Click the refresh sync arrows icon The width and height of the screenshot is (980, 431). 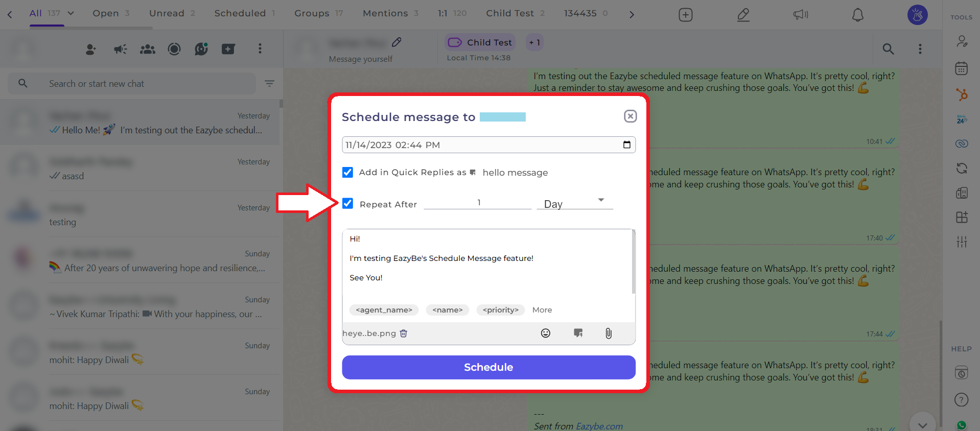click(x=962, y=168)
